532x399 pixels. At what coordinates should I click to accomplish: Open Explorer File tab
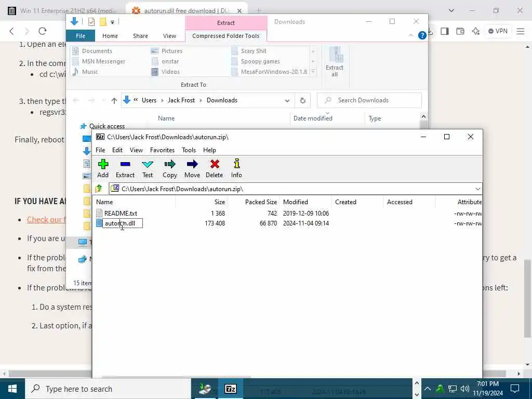(x=81, y=36)
